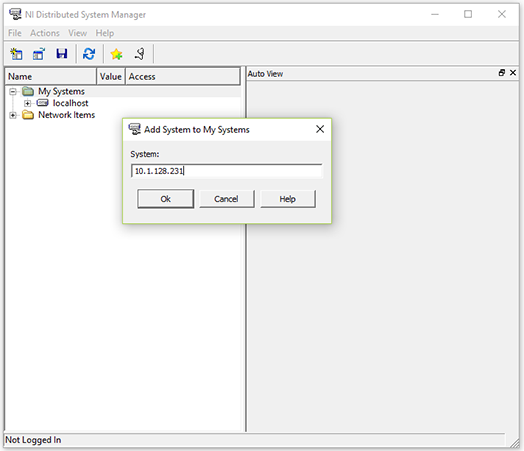Screen dimensions: 524x451
Task: Click the NI Distributed System Manager title icon
Action: pos(15,14)
